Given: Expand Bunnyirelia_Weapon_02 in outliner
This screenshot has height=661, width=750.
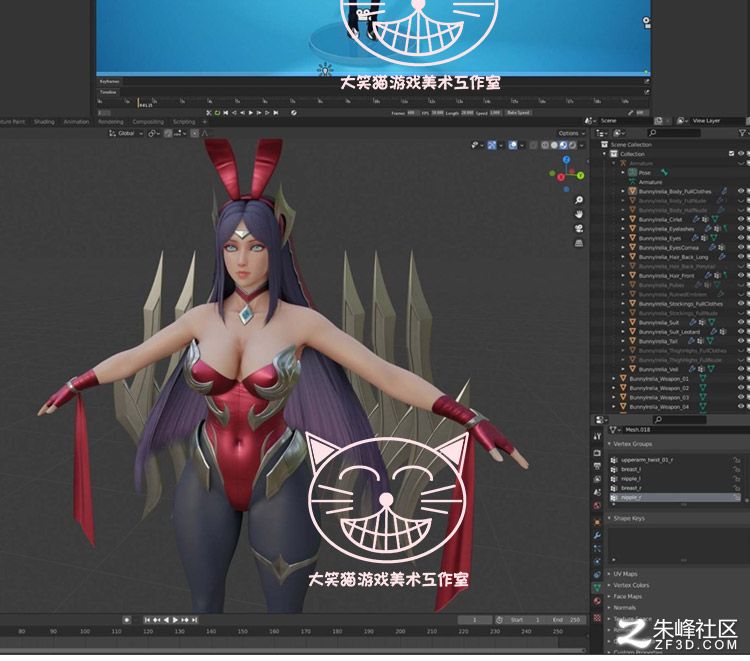Looking at the screenshot, I should 614,388.
